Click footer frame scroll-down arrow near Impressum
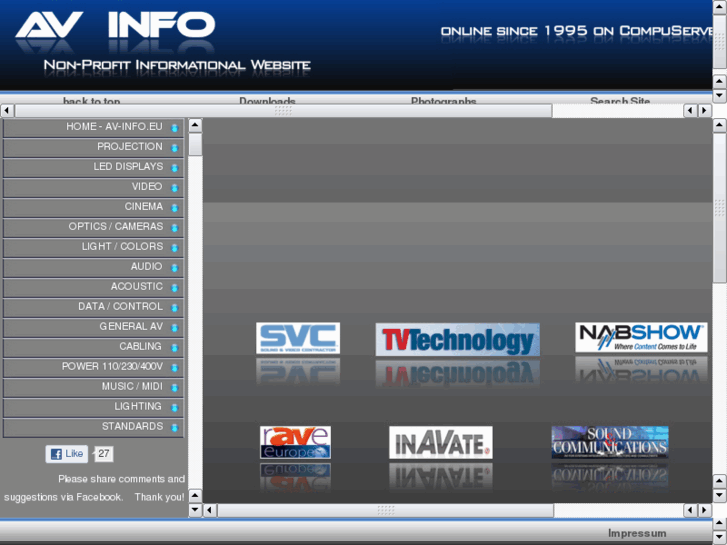The image size is (727, 545). [x=719, y=537]
